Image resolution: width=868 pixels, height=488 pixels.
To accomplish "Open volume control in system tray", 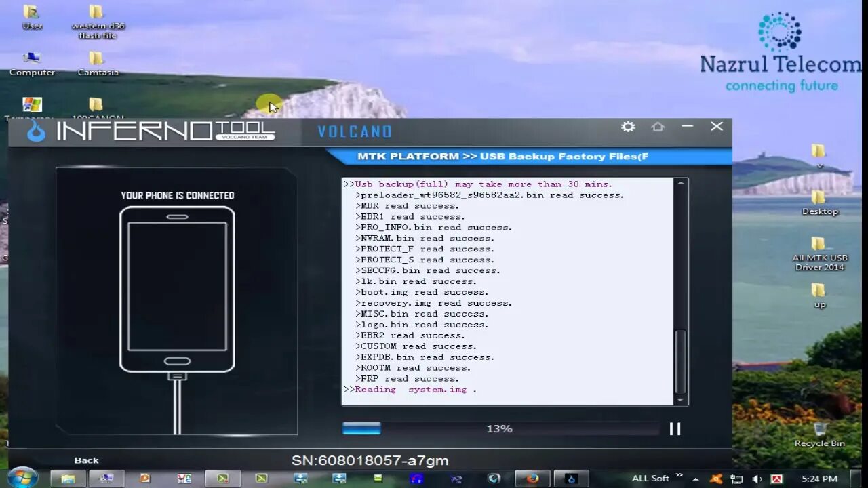I will [757, 479].
